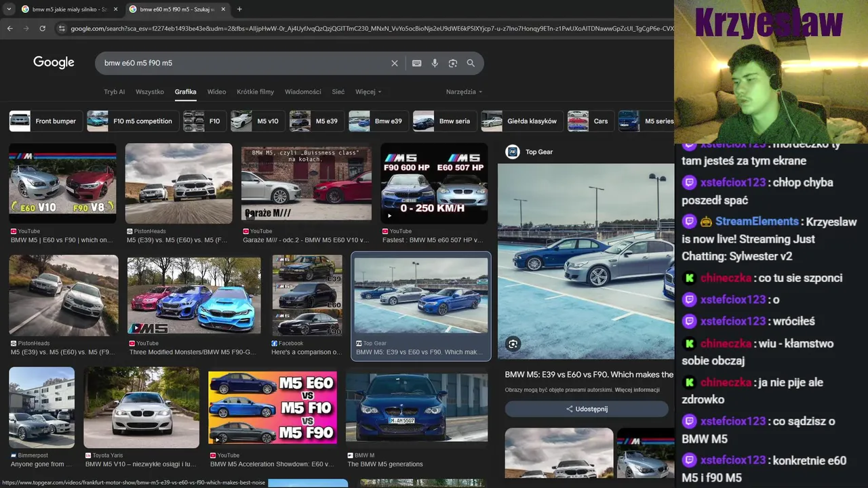The height and width of the screenshot is (488, 868).
Task: Open the Sieć tab
Action: coord(338,91)
